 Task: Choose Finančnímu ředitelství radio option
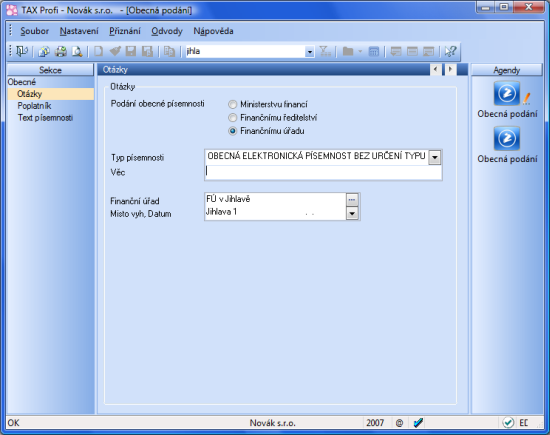(x=233, y=118)
